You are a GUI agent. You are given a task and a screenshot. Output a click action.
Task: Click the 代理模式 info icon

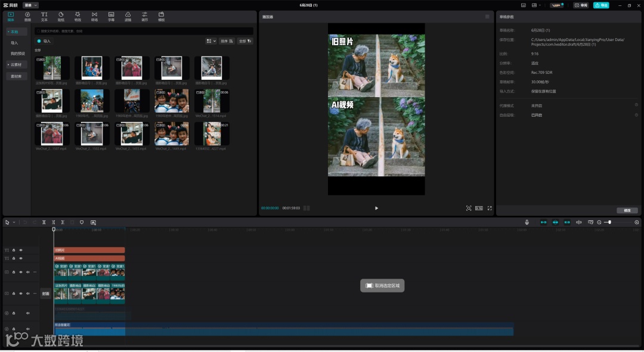(636, 105)
